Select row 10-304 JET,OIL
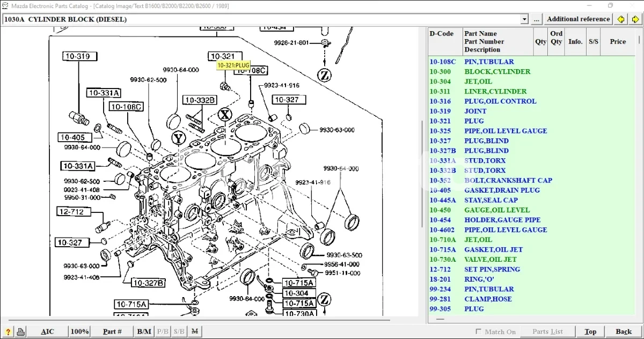The image size is (644, 339). (531, 82)
